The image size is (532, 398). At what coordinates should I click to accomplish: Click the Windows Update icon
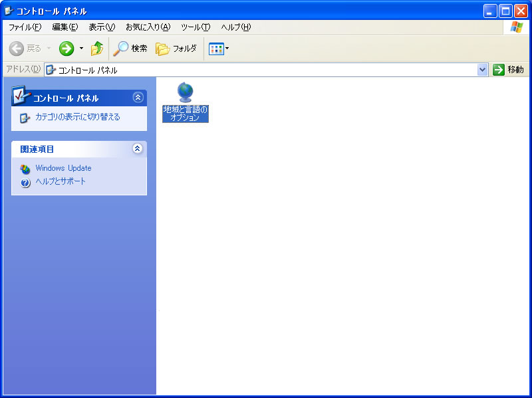point(25,169)
